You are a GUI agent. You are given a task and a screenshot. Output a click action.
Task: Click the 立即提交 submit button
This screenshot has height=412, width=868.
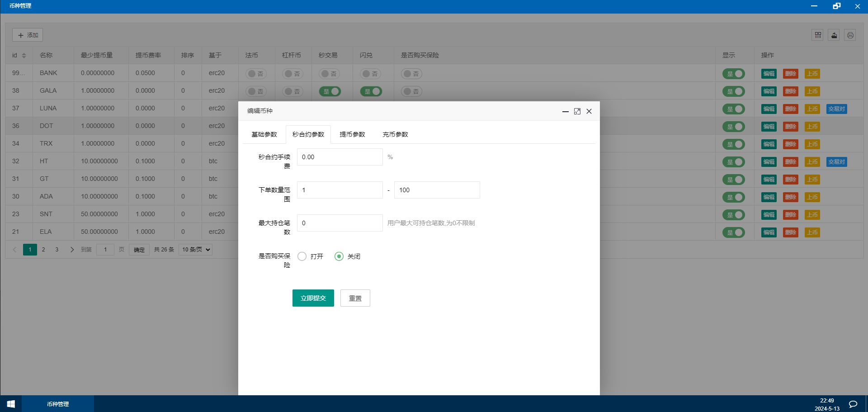tap(313, 298)
